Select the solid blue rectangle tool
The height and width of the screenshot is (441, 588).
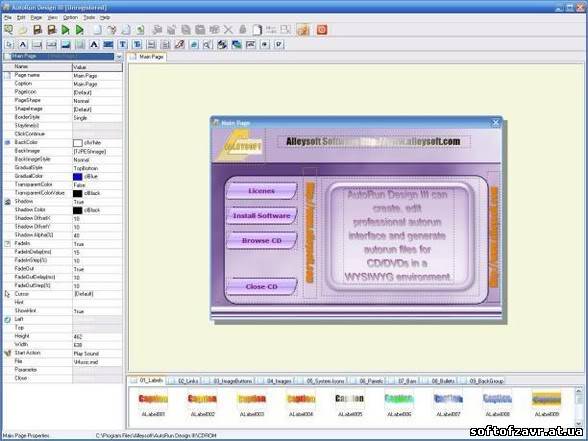tap(108, 45)
